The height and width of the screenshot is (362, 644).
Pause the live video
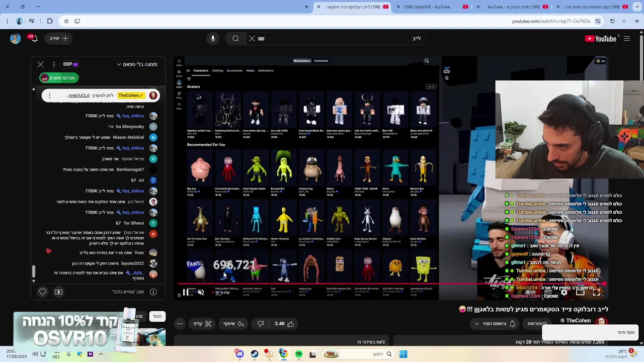coord(186,292)
